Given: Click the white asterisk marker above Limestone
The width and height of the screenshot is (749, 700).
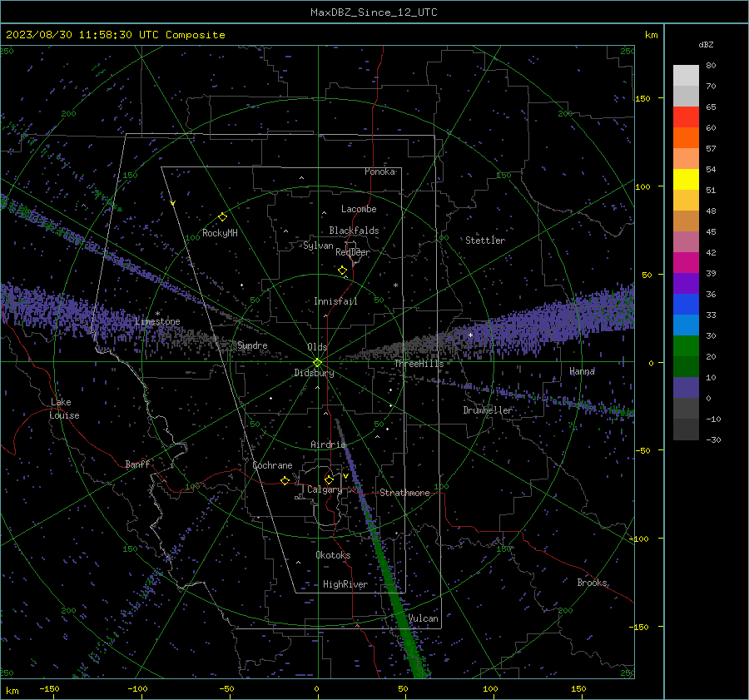Looking at the screenshot, I should (157, 314).
